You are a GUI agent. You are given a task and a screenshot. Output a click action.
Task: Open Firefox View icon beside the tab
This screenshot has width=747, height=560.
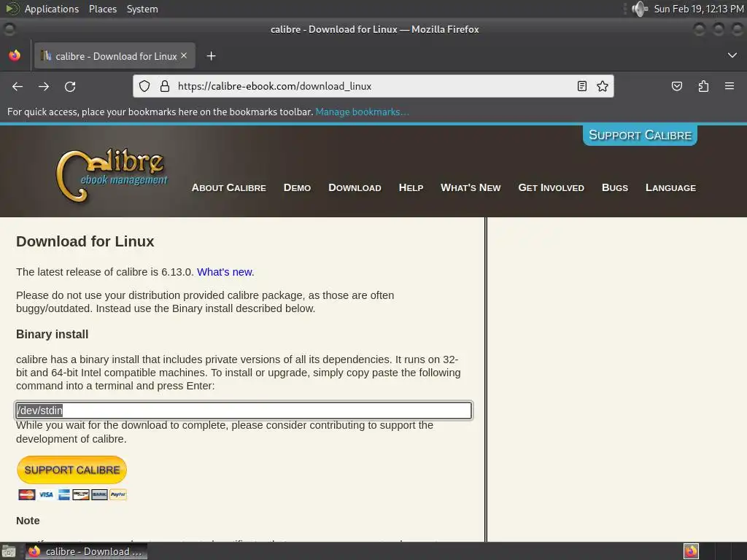click(x=15, y=55)
